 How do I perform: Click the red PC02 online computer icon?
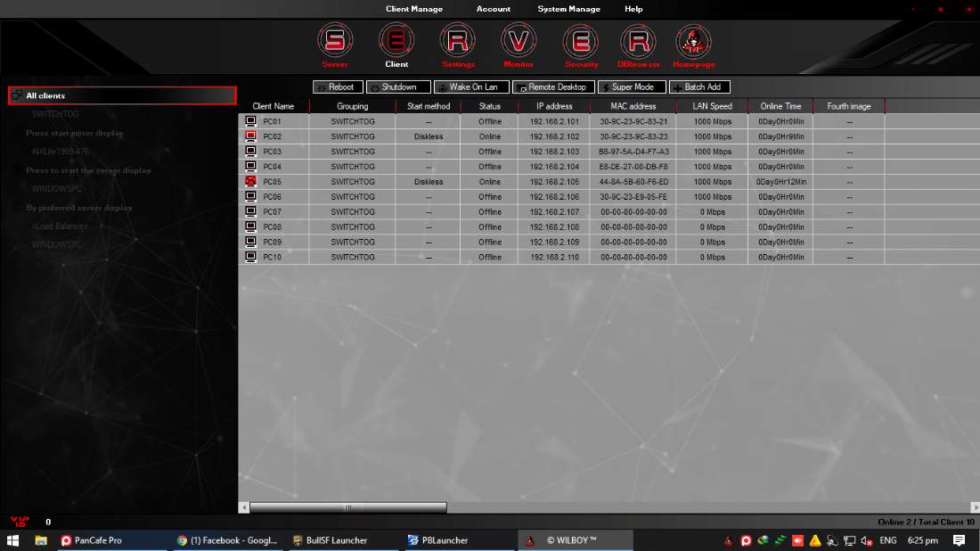coord(250,136)
